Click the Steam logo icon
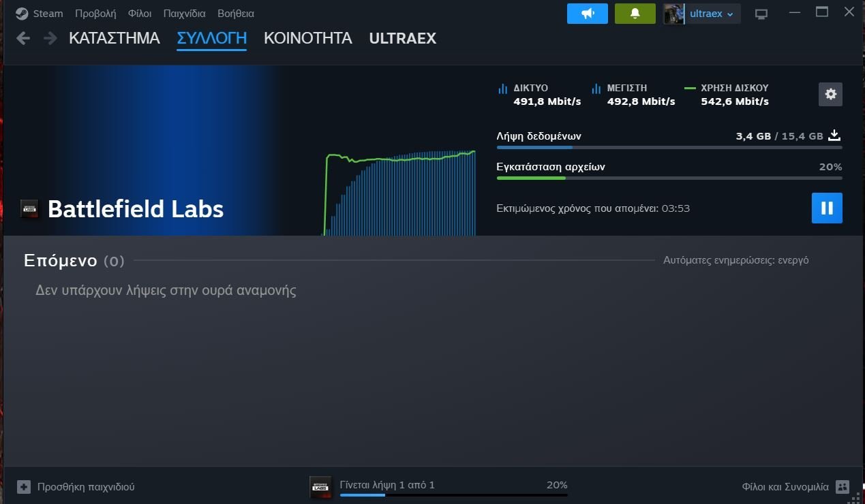 point(22,14)
